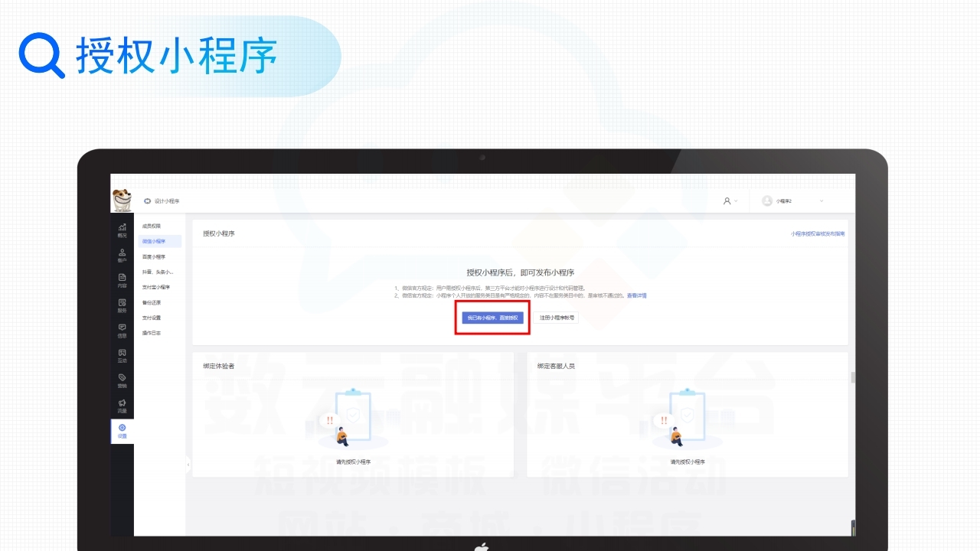Click the 授权小程序 panel heading
The image size is (980, 551).
[219, 233]
